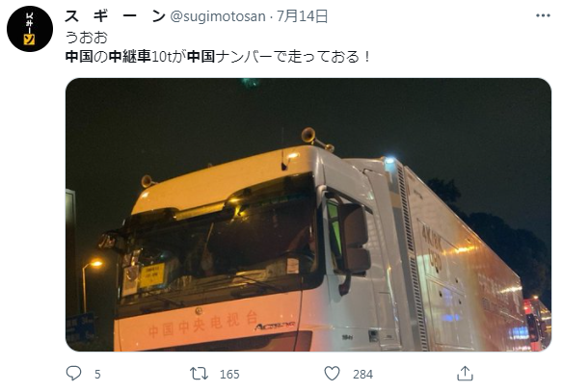This screenshot has width=562, height=392.
Task: Click the first bolded 中国 in the tweet
Action: click(79, 57)
